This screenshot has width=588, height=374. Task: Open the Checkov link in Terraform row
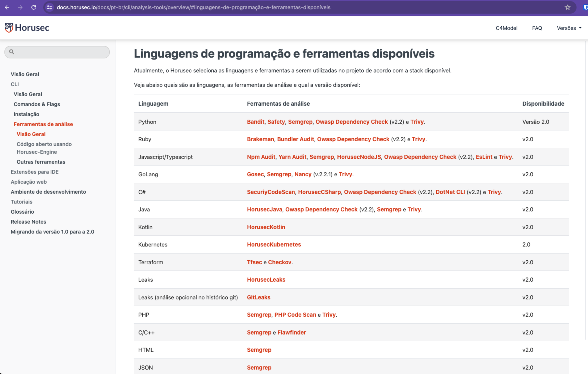(280, 262)
